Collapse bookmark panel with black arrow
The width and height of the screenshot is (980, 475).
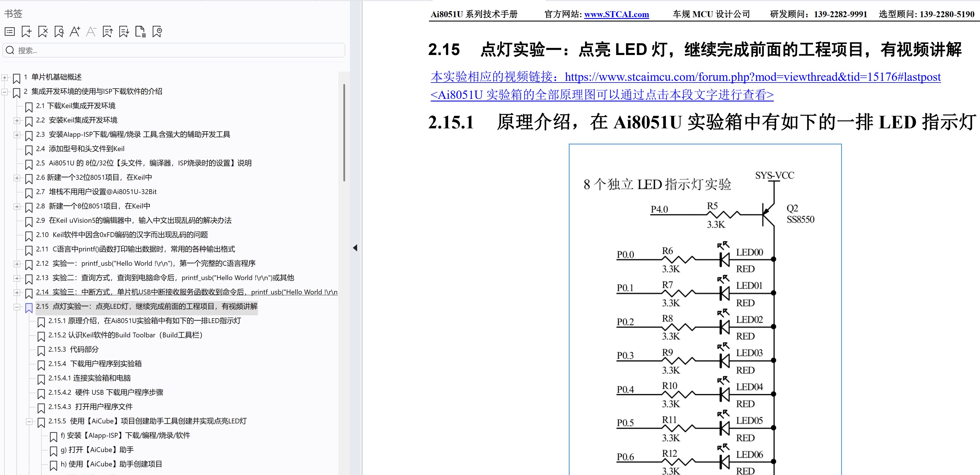click(x=355, y=248)
